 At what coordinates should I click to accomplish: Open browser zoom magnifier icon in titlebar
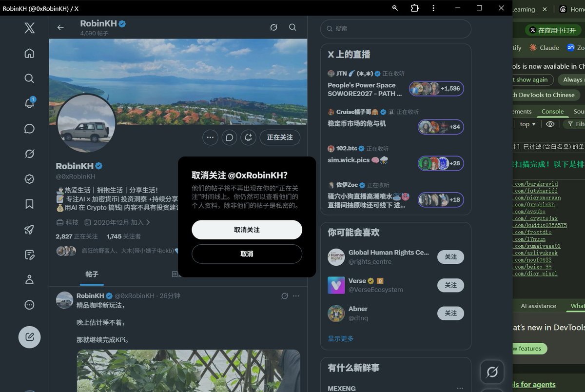(x=395, y=8)
